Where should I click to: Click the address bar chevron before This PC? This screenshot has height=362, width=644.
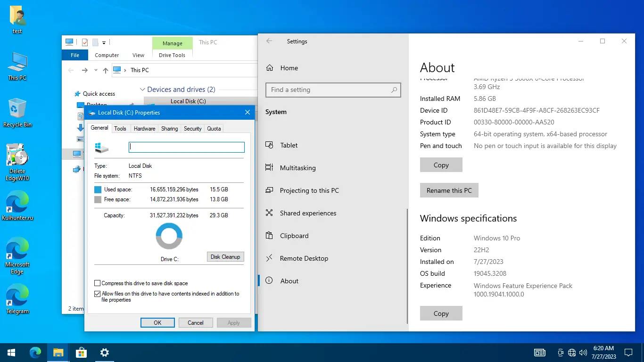(x=125, y=70)
